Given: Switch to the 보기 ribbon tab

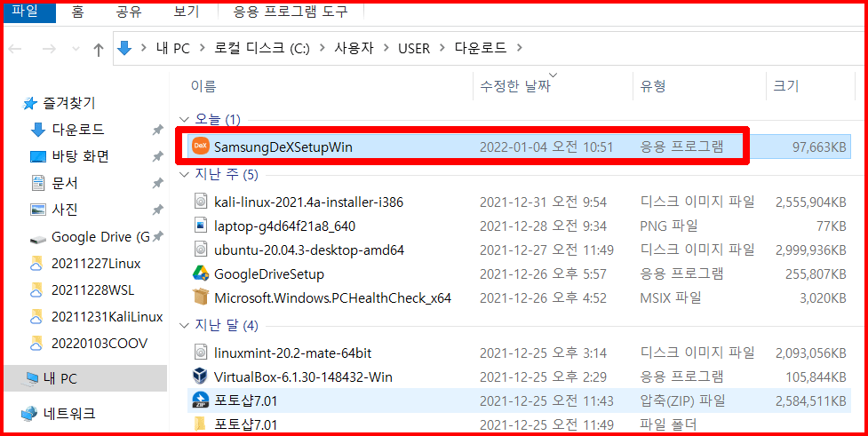Looking at the screenshot, I should 187,12.
